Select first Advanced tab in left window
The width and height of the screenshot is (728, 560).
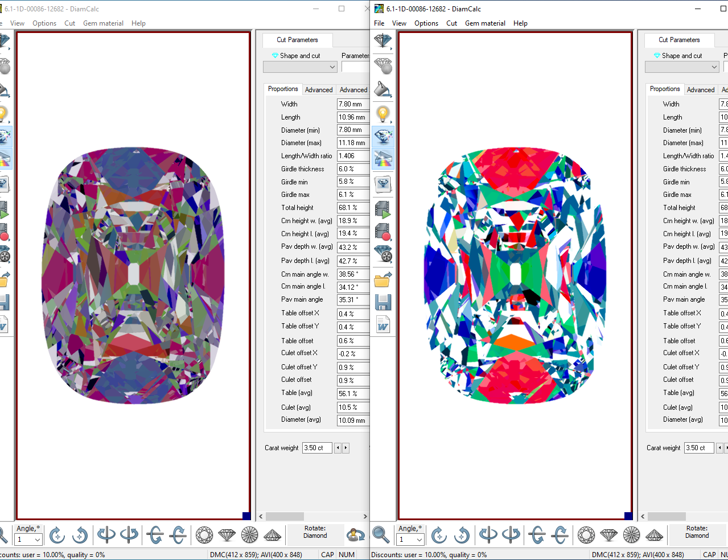tap(319, 90)
